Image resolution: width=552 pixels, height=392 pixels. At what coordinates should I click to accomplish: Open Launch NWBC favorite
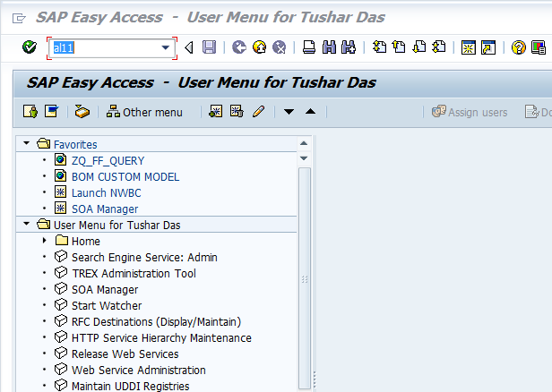(x=107, y=193)
